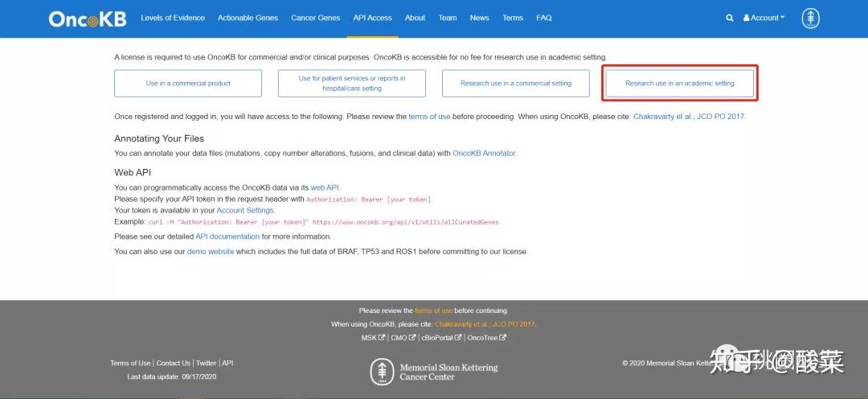Click footer API link

click(x=227, y=364)
